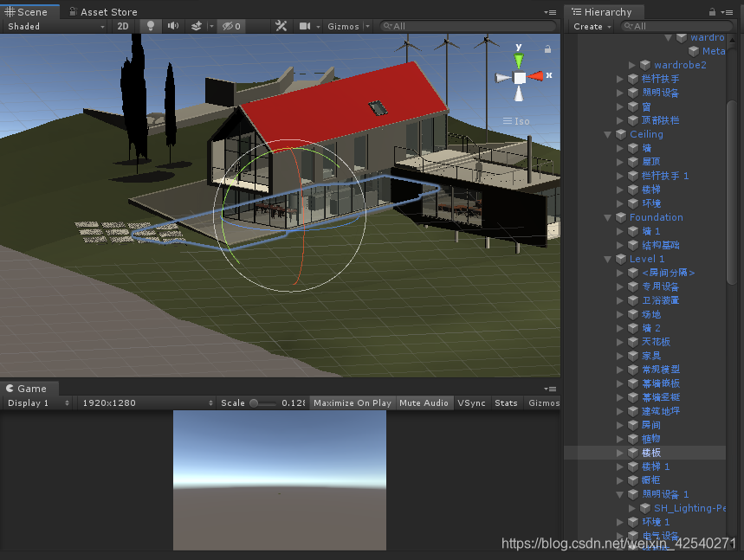Toggle Mute Audio in Game view
This screenshot has height=560, width=744.
pyautogui.click(x=424, y=402)
